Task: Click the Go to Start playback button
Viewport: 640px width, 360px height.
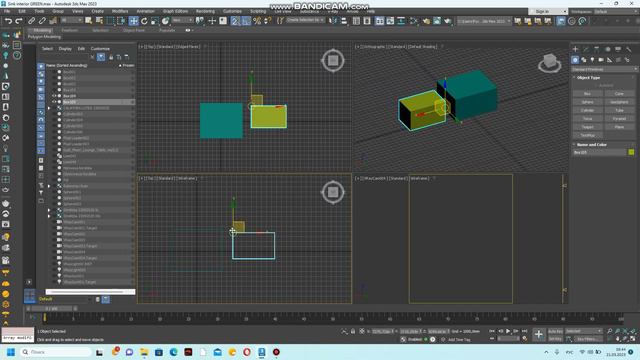Action: coord(492,331)
